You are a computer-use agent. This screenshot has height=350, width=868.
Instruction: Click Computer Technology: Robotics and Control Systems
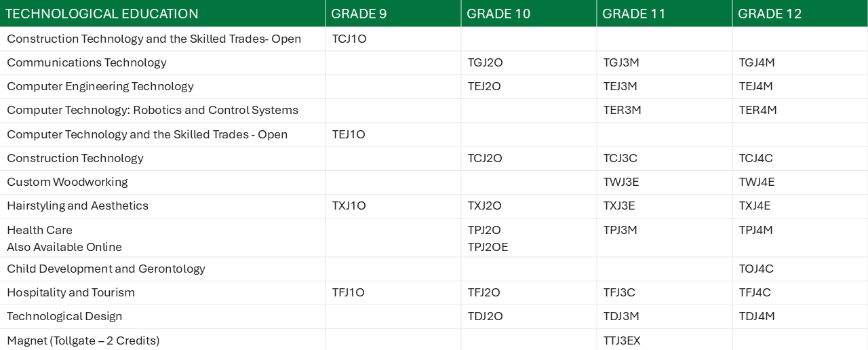point(153,110)
